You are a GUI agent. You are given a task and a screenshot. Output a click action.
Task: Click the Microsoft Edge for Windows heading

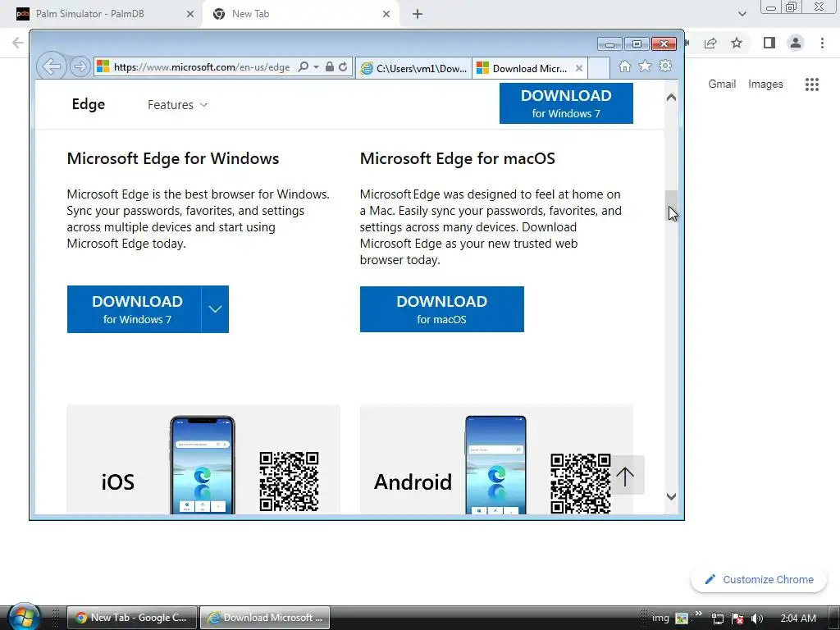pos(173,158)
